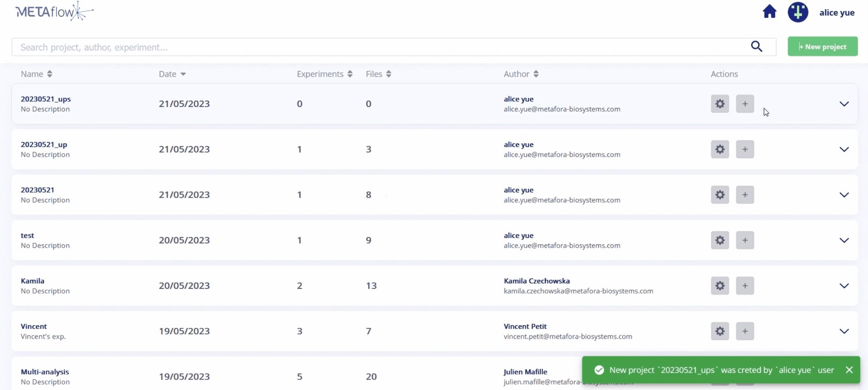This screenshot has height=390, width=868.
Task: Open settings gear for 20230521_ups project
Action: [720, 104]
